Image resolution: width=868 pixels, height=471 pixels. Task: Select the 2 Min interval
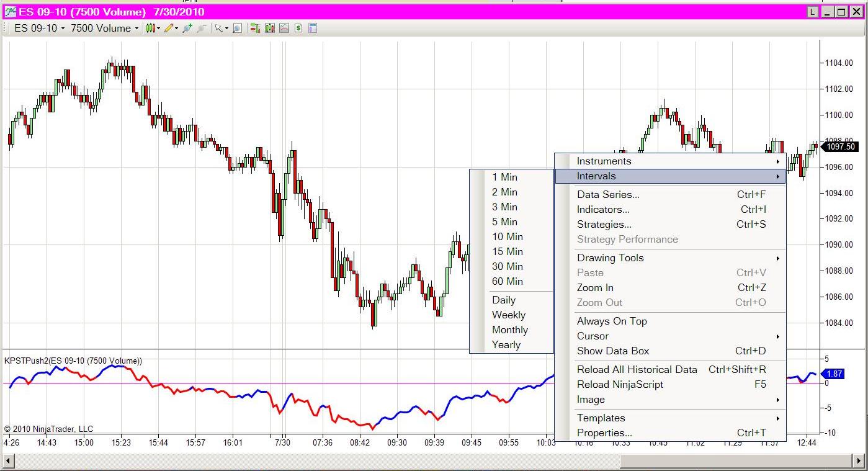coord(511,192)
